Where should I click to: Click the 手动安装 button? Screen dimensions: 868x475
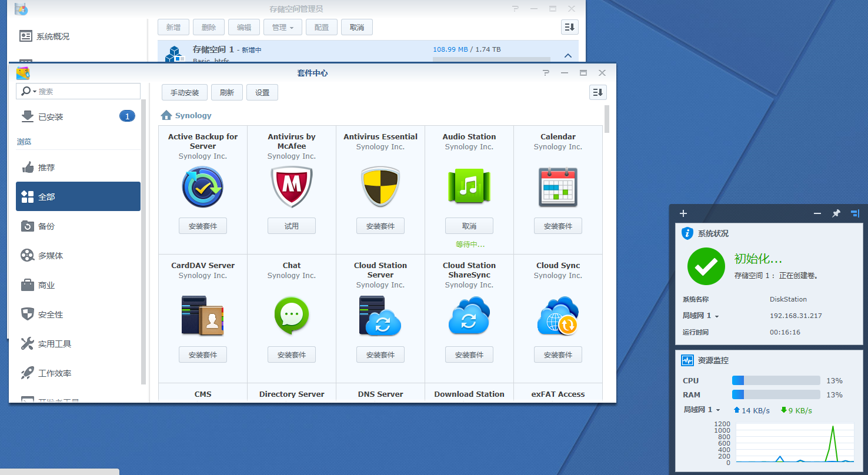[x=184, y=92]
